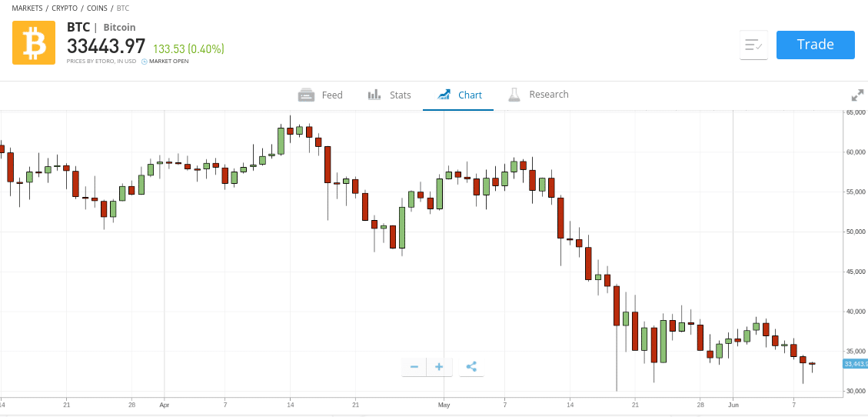Click the 65,000 label on price axis
Screen dimensions: 868x417
(856, 112)
